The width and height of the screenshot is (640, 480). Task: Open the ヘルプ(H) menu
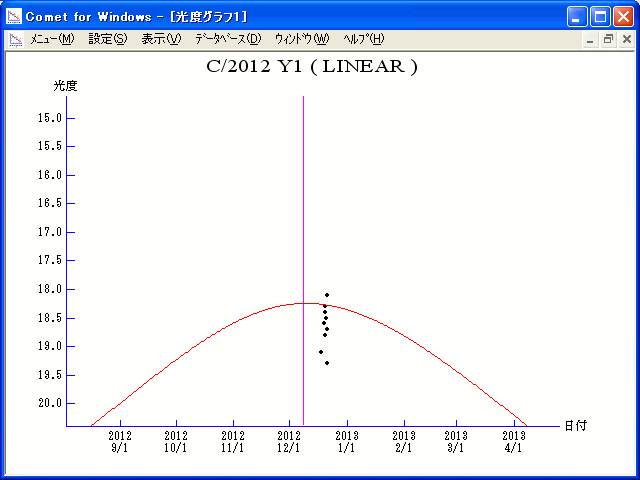364,39
